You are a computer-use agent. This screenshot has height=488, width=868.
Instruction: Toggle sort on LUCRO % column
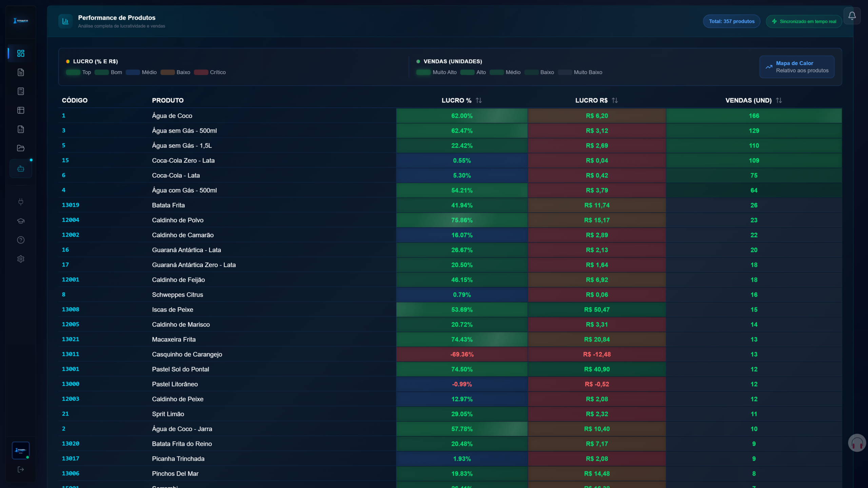tap(478, 100)
